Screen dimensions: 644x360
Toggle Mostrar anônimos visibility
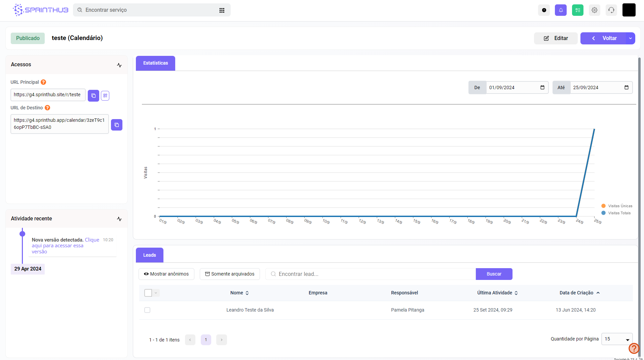tap(166, 274)
